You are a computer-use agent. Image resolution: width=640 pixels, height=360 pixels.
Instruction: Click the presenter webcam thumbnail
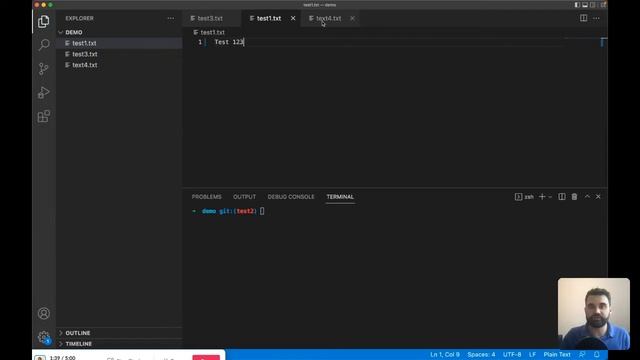(x=594, y=313)
